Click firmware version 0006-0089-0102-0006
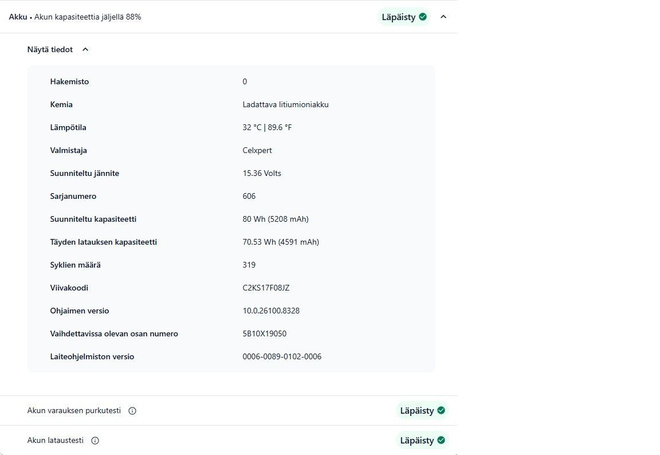 coord(282,357)
